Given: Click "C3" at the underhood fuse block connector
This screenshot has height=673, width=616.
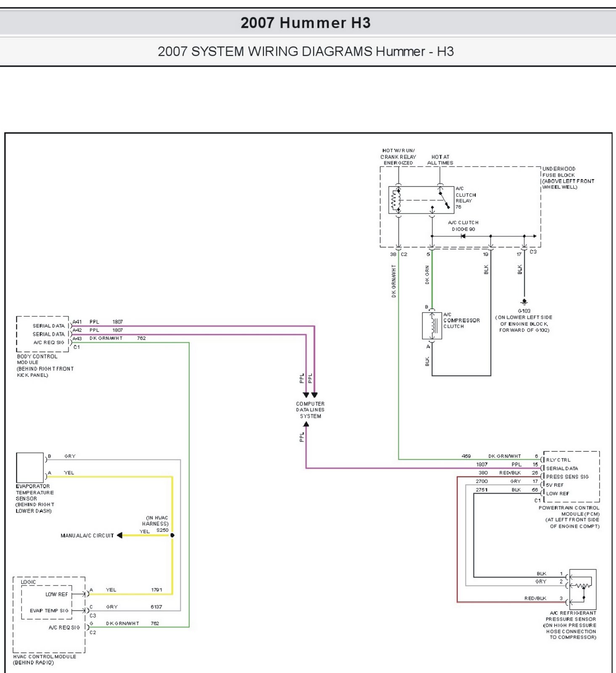Looking at the screenshot, I should (x=533, y=252).
